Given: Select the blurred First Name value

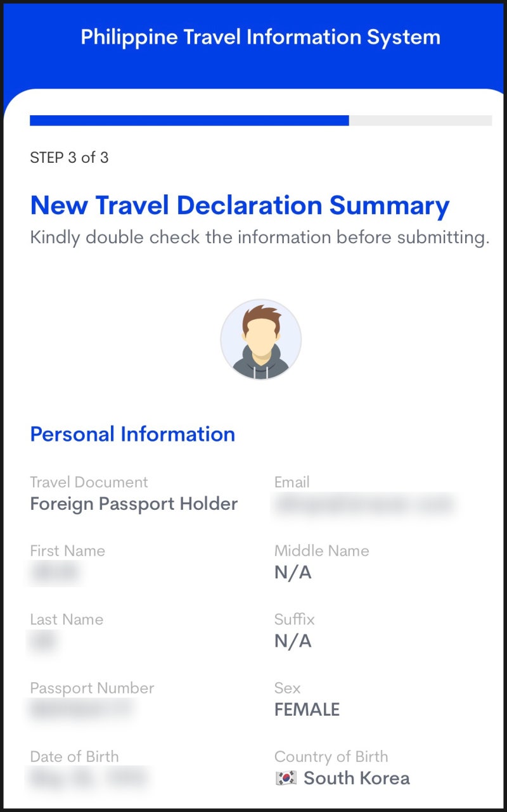Looking at the screenshot, I should coord(55,573).
